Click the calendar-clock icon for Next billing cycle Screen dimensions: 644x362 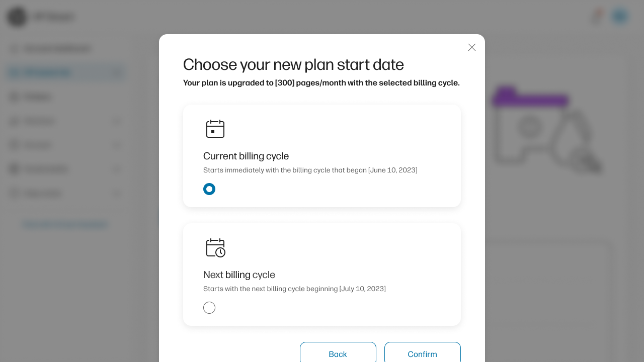click(216, 248)
